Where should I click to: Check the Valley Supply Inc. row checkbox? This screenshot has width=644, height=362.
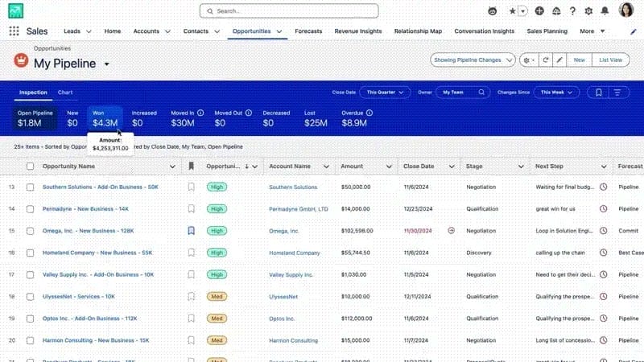(30, 274)
